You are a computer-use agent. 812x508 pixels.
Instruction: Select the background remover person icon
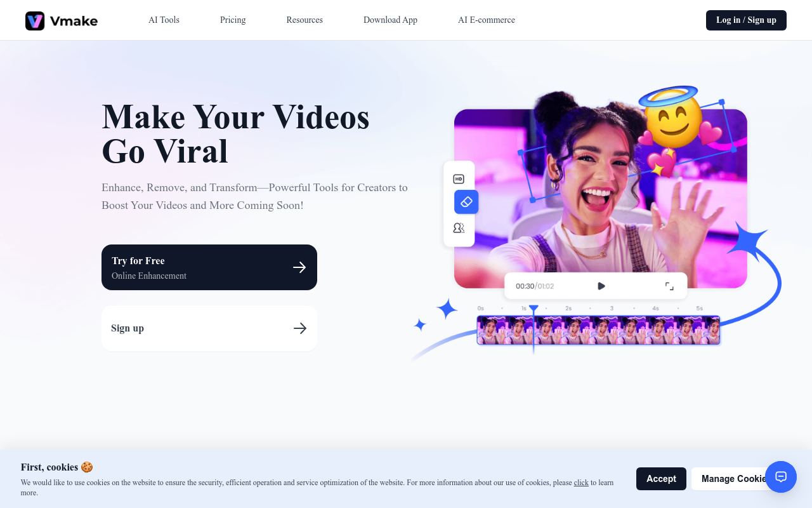[x=459, y=228]
